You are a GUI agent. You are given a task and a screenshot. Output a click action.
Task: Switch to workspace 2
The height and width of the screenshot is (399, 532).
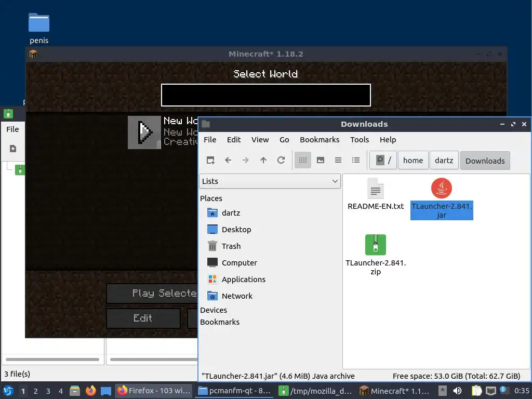[x=36, y=391]
